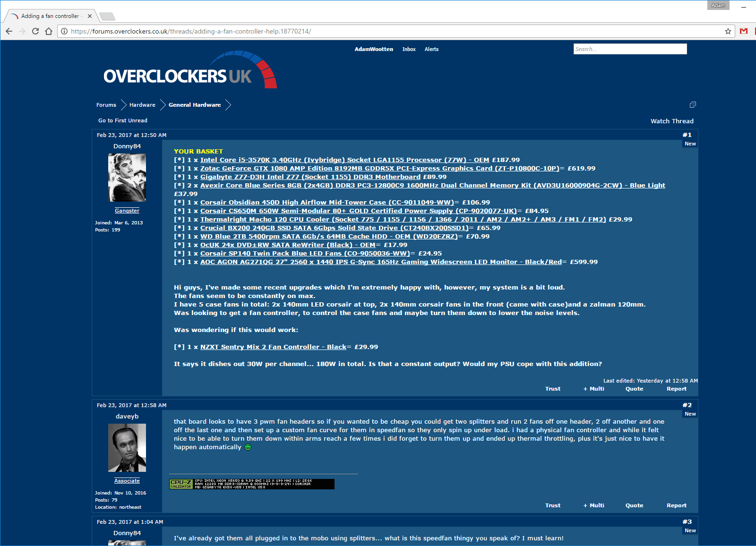
Task: Open a new browser tab
Action: (x=107, y=17)
